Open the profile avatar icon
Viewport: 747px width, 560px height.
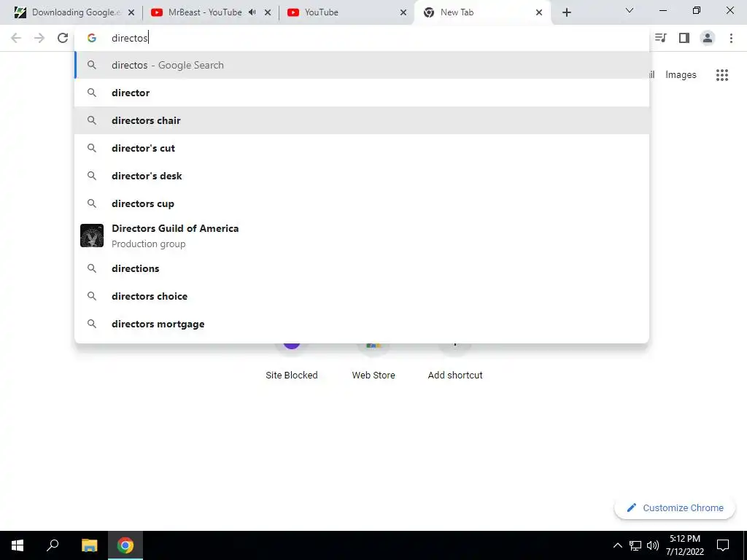coord(708,38)
